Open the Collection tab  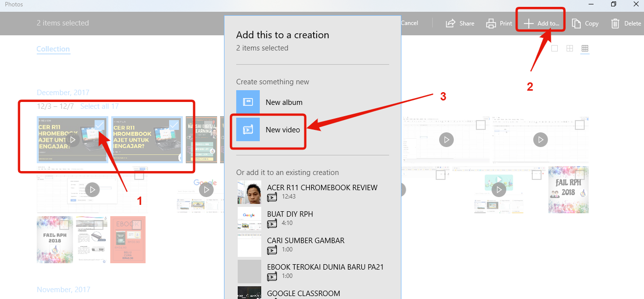[53, 49]
